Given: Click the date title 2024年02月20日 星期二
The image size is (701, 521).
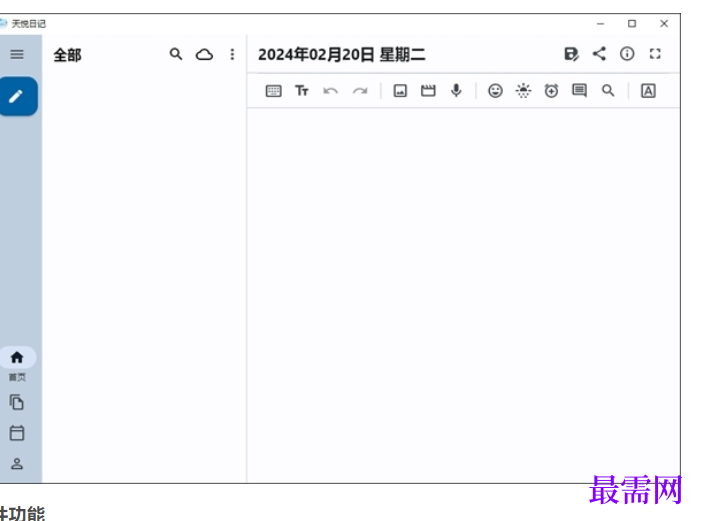Looking at the screenshot, I should pyautogui.click(x=342, y=55).
